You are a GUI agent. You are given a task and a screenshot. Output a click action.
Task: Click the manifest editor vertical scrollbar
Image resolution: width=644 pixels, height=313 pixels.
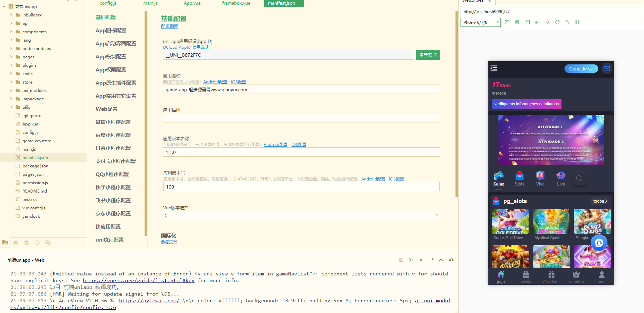457,101
